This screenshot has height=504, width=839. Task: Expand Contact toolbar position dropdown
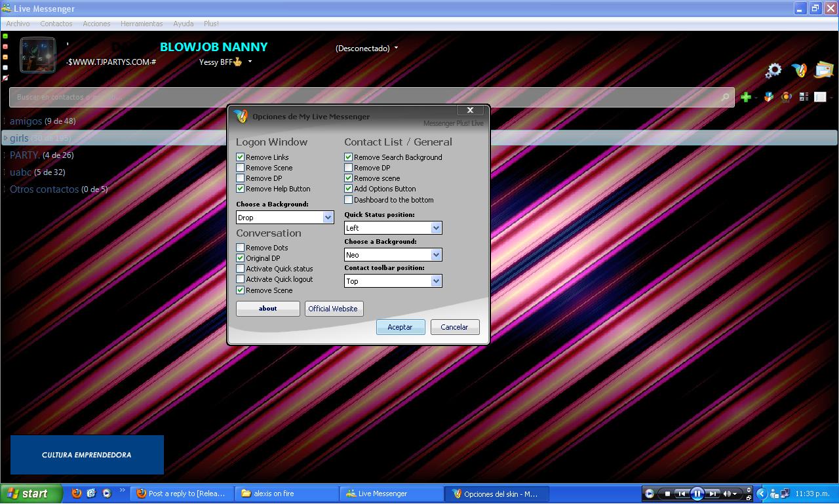click(x=436, y=281)
